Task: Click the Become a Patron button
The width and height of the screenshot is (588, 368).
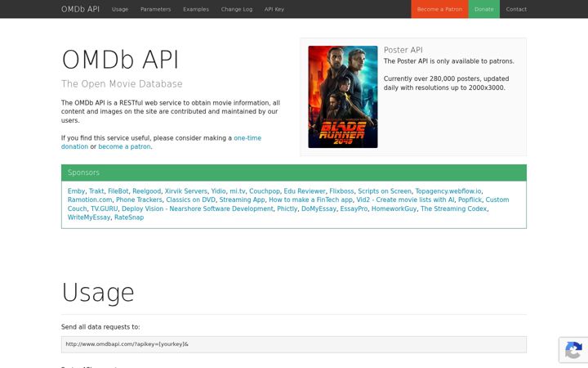Action: pyautogui.click(x=439, y=9)
